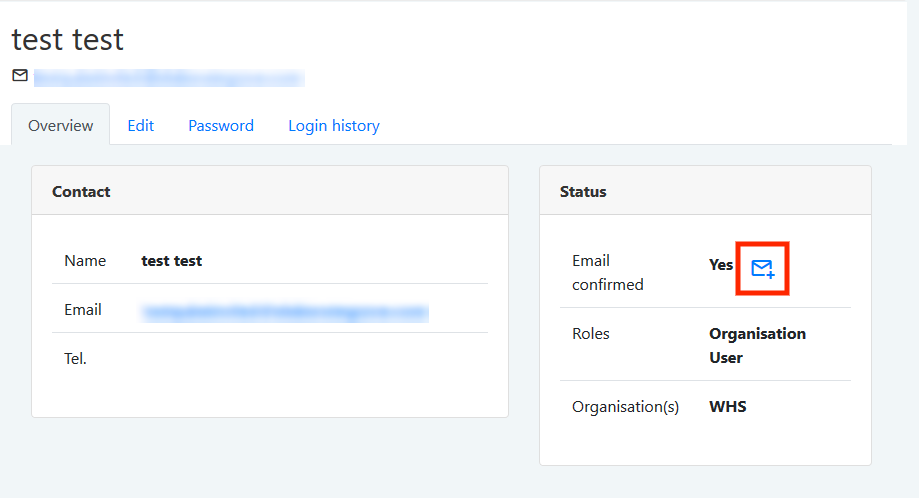Click the envelope icon under the page title

20,76
